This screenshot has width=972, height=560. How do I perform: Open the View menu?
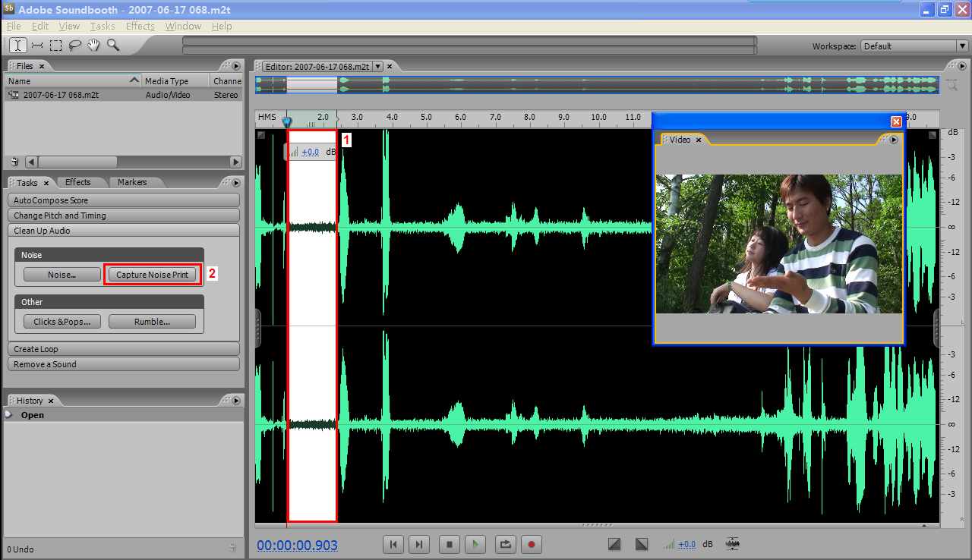coord(69,26)
